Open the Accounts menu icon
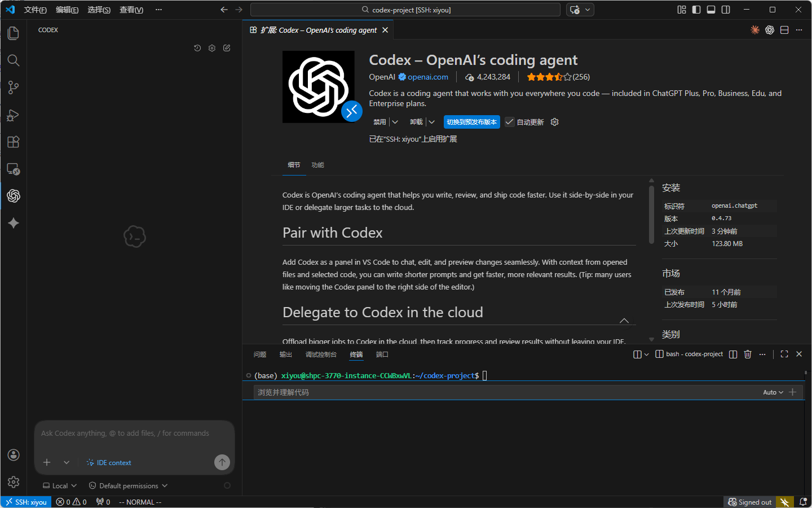The height and width of the screenshot is (508, 812). click(x=14, y=455)
